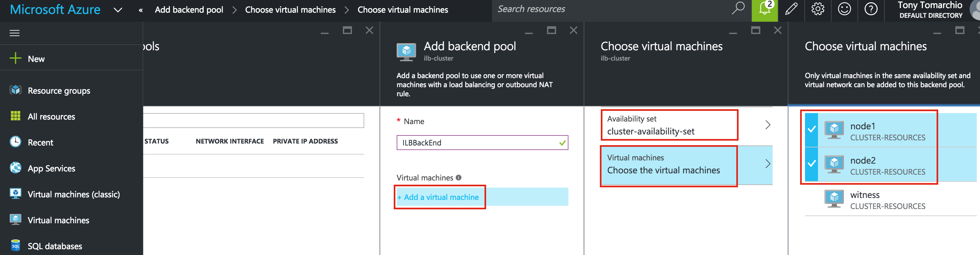Click the Recent clock icon
The width and height of the screenshot is (980, 255).
[16, 142]
